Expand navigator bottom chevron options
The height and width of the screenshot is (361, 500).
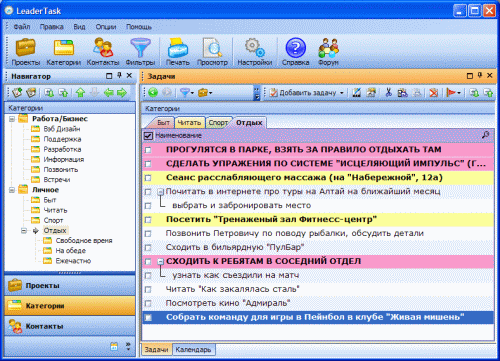[128, 346]
